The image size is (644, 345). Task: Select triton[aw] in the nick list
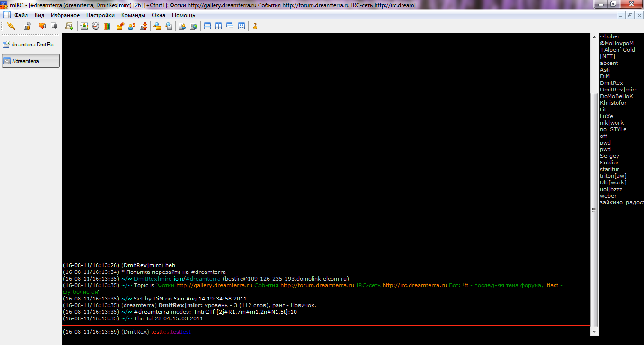[x=613, y=176]
